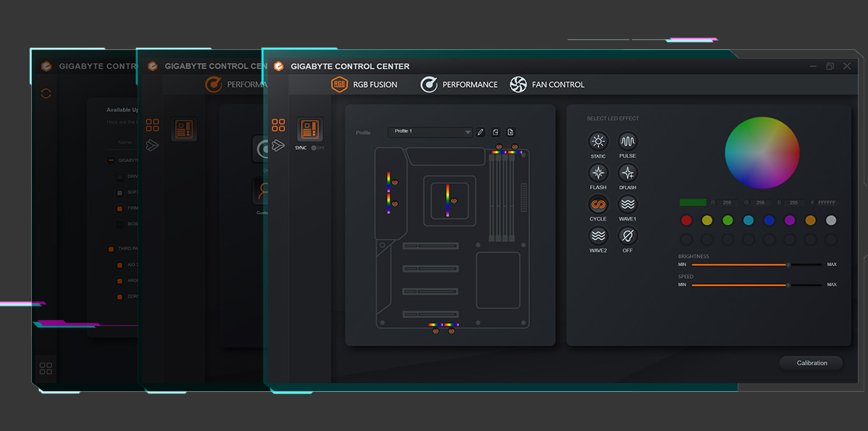Uncheck FIRM item in leftmost window

pos(119,209)
